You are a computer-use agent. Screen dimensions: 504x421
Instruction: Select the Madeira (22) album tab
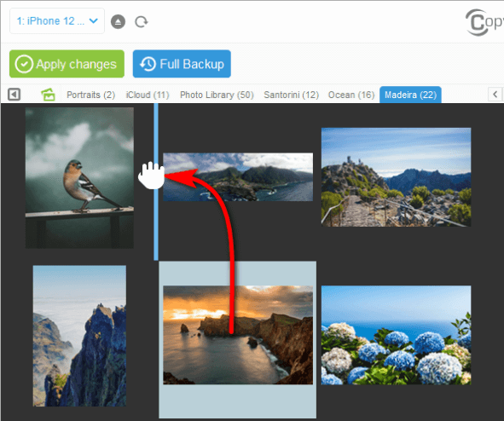point(410,95)
